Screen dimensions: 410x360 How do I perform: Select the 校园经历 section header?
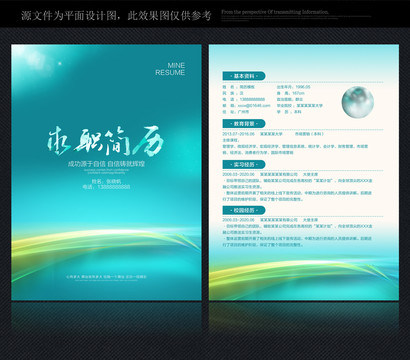click(x=244, y=210)
